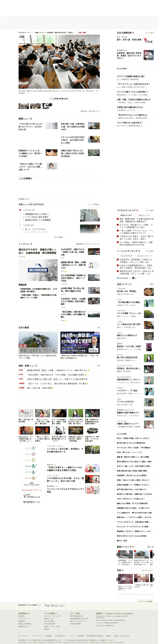Viewport: 158px width, 644px height.
Task: Open breaking news 番外・天声人語 宰相の資質
Action: click(39, 388)
